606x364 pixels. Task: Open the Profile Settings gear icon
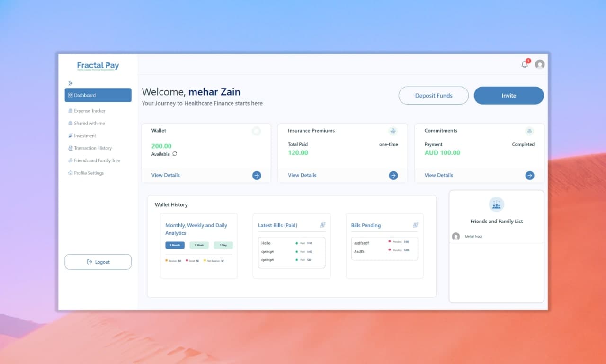point(70,173)
